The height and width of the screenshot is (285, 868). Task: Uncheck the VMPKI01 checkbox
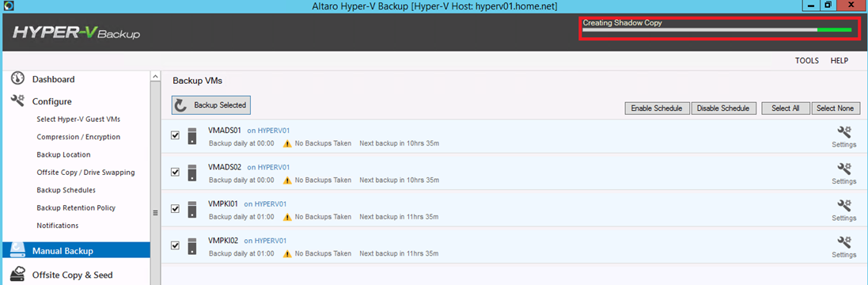[x=176, y=209]
